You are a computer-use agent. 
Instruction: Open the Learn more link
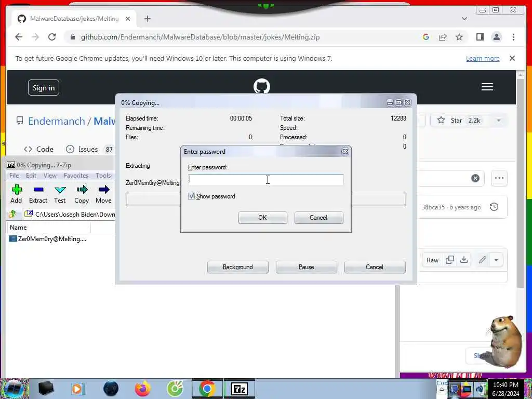click(483, 58)
